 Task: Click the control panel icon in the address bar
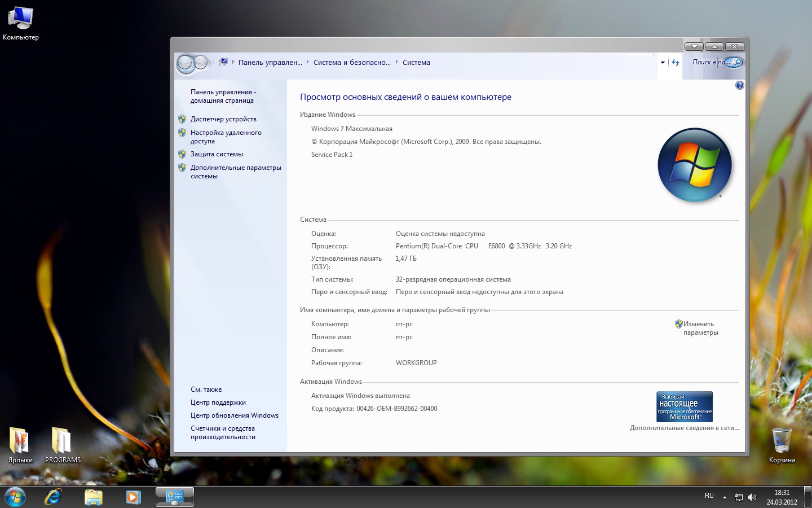223,62
